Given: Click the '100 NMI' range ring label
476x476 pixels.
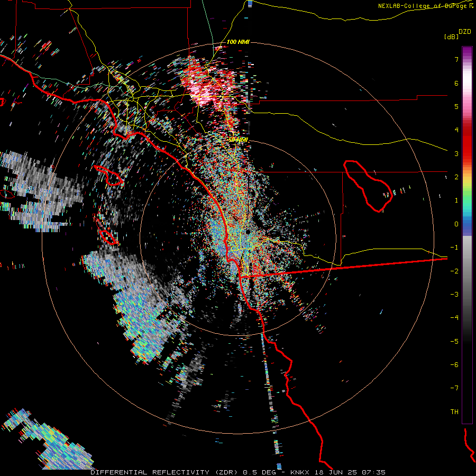Looking at the screenshot, I should 238,42.
